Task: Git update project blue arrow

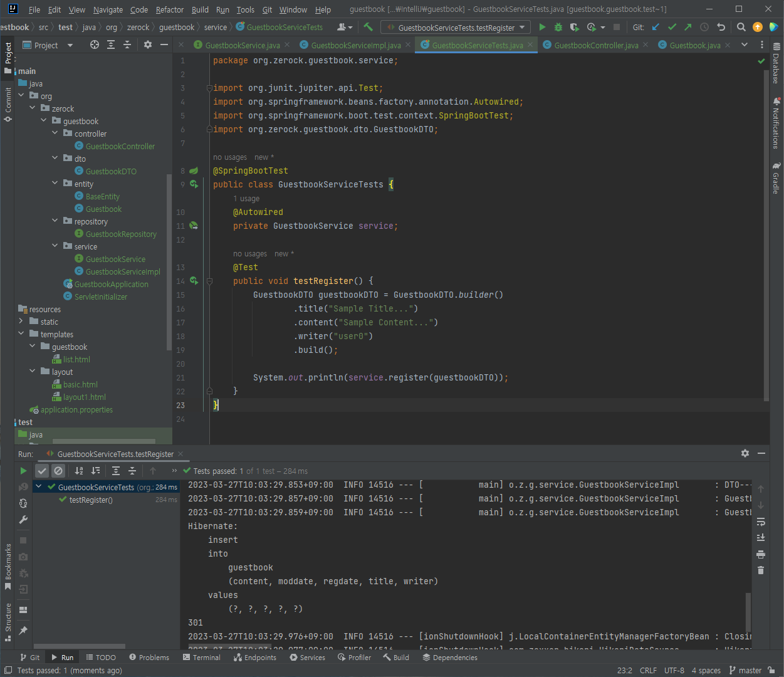Action: pyautogui.click(x=656, y=27)
